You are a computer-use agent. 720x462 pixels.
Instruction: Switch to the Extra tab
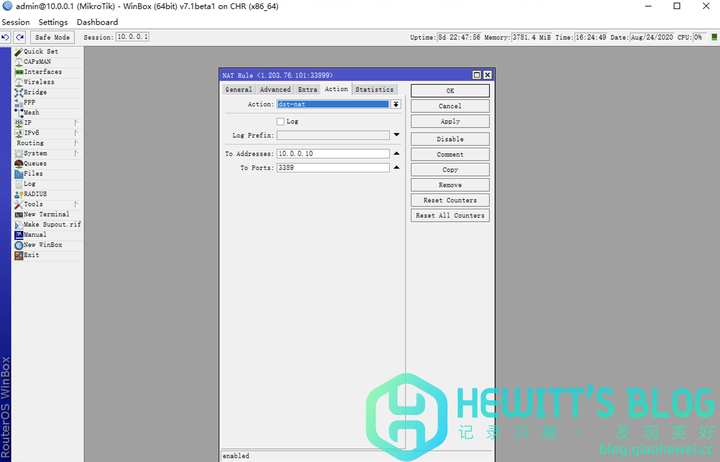point(307,90)
